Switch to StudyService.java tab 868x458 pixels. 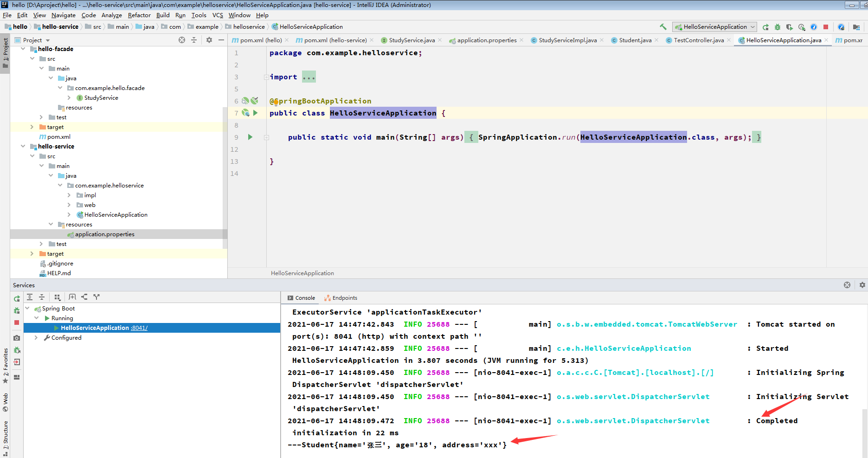pos(411,40)
